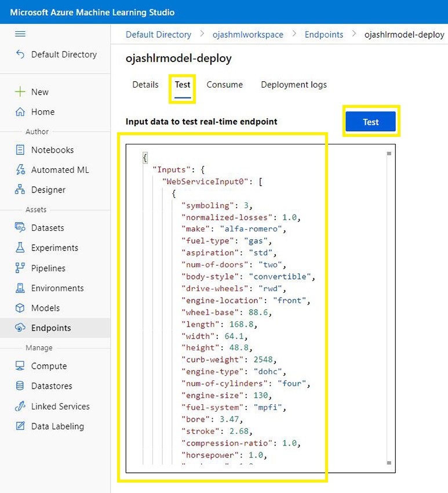
Task: Go to Pipelines sidebar label
Action: point(48,268)
